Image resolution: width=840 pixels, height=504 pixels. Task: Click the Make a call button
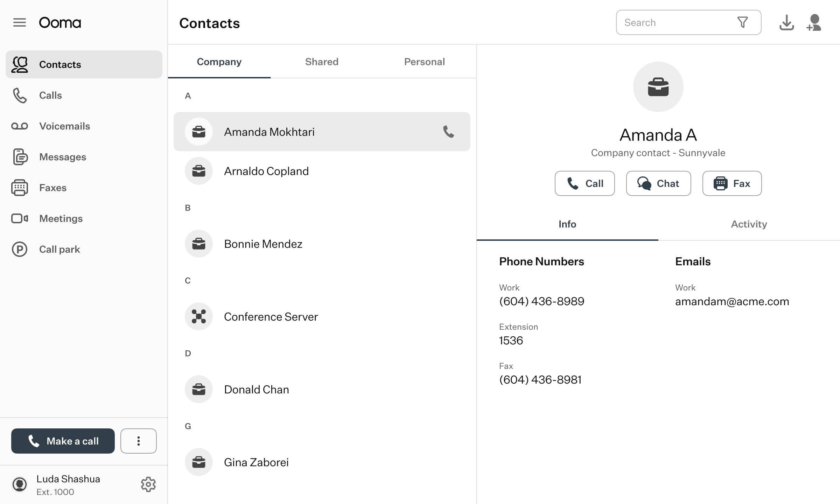pos(63,441)
